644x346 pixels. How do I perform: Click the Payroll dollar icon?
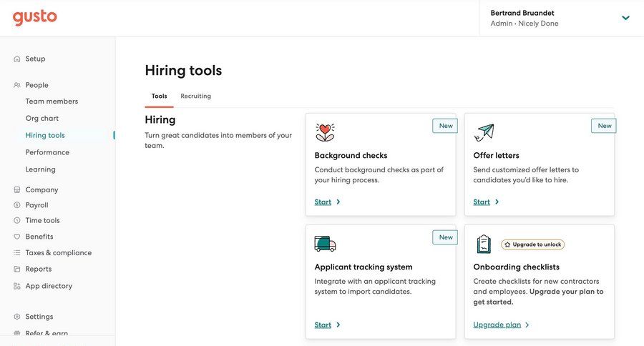[17, 204]
